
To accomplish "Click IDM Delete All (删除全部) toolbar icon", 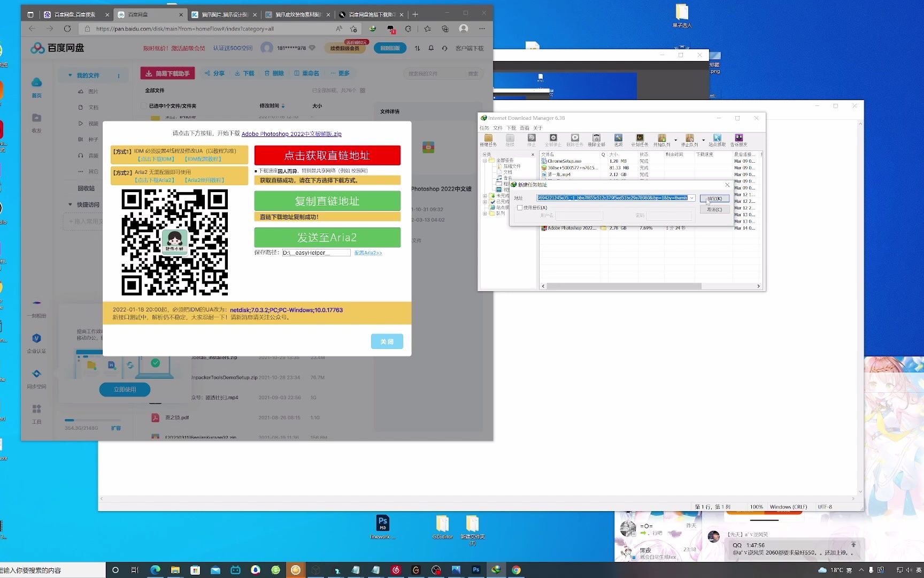I will point(596,140).
